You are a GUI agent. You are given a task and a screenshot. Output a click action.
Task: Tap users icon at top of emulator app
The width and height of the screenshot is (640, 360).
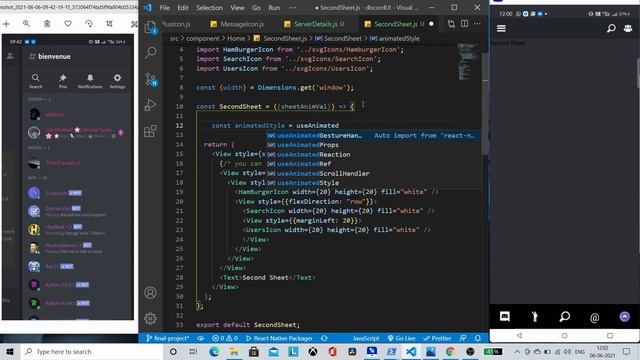pyautogui.click(x=628, y=28)
